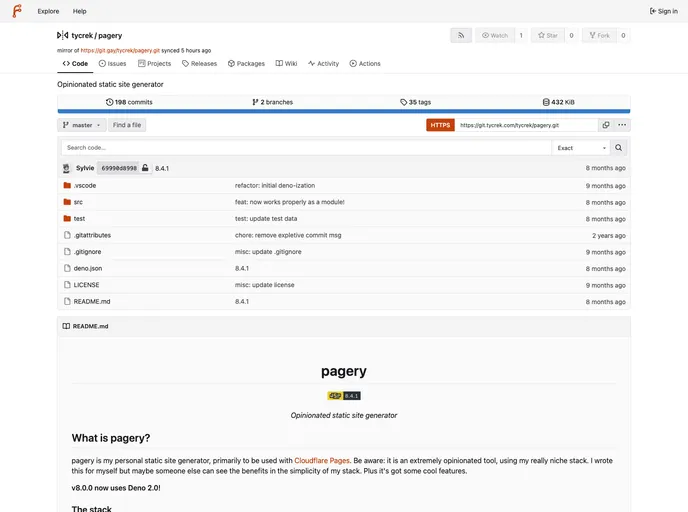View 2 branches
688x512 pixels.
coord(272,102)
